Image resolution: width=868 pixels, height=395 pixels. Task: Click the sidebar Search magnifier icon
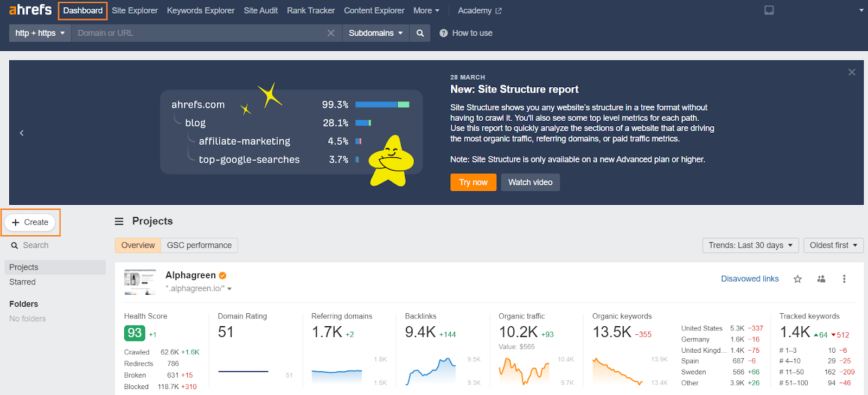tap(15, 245)
